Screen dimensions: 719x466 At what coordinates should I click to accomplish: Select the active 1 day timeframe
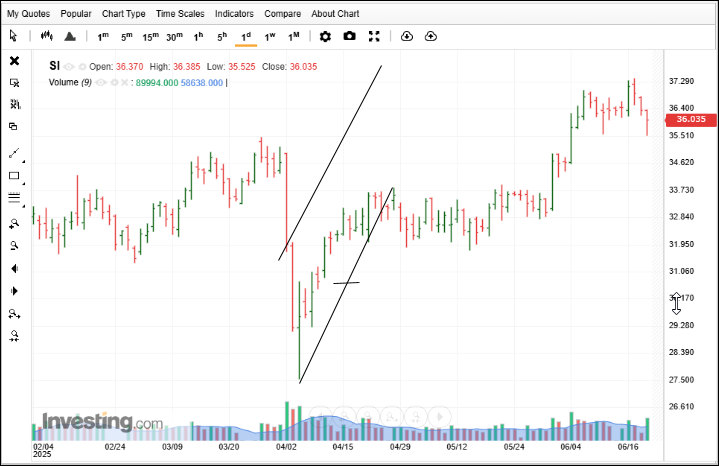[x=246, y=37]
